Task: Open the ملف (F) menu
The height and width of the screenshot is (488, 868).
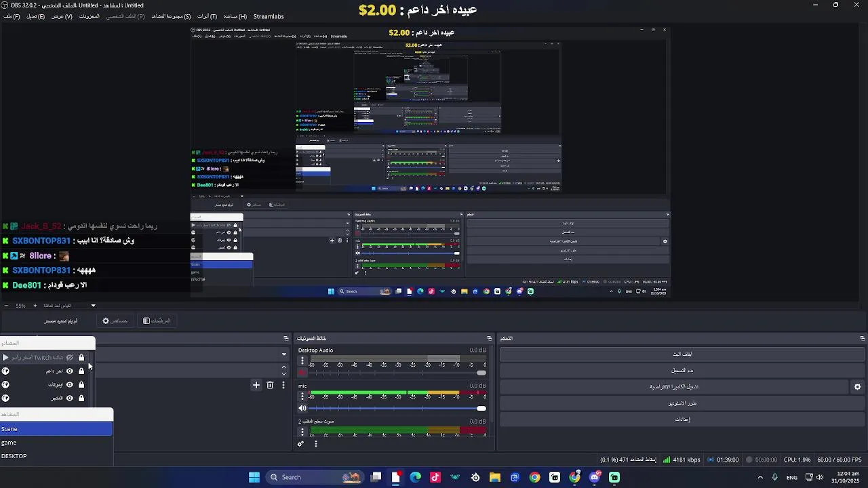Action: click(x=12, y=16)
